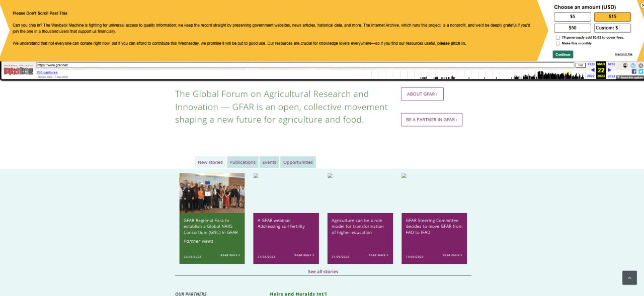Viewport: 644px width, 296px height.
Task: Click the scroll-to-top arrow button
Action: [x=629, y=278]
